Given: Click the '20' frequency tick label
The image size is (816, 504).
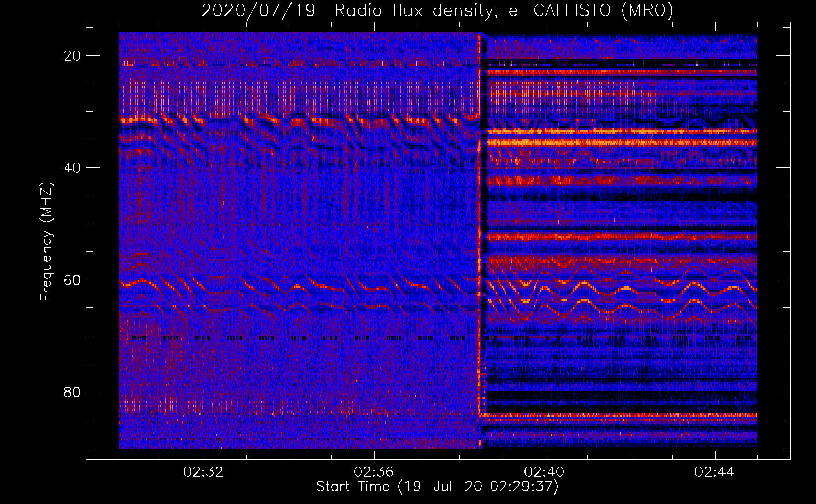Looking at the screenshot, I should [73, 56].
